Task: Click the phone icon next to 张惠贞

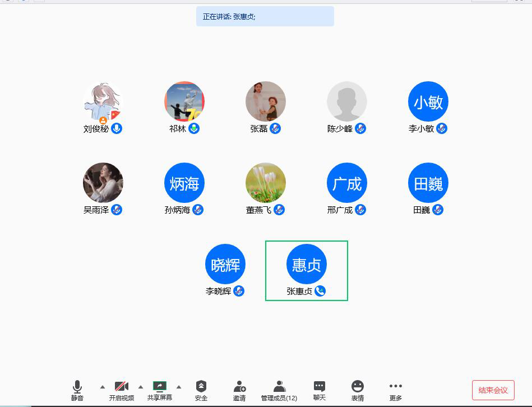Action: [x=320, y=291]
